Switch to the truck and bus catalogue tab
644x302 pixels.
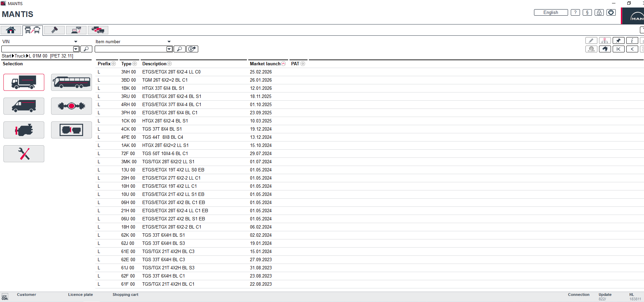click(33, 30)
